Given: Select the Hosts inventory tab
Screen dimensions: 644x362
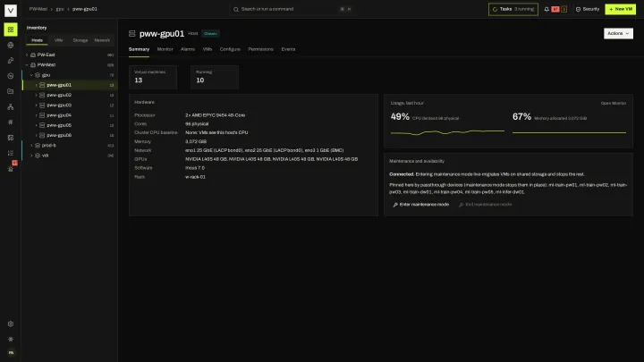Looking at the screenshot, I should (x=37, y=40).
